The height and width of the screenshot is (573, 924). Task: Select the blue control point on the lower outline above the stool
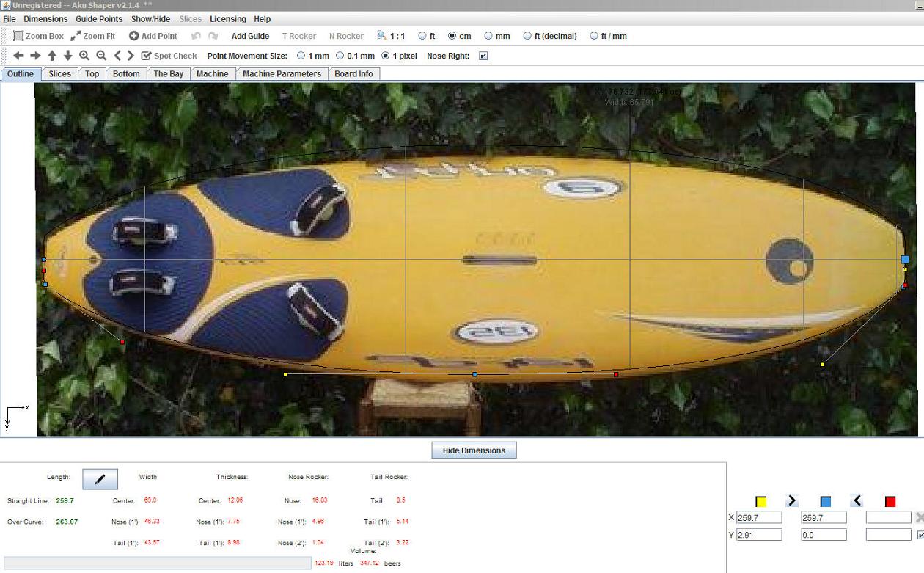click(x=474, y=374)
